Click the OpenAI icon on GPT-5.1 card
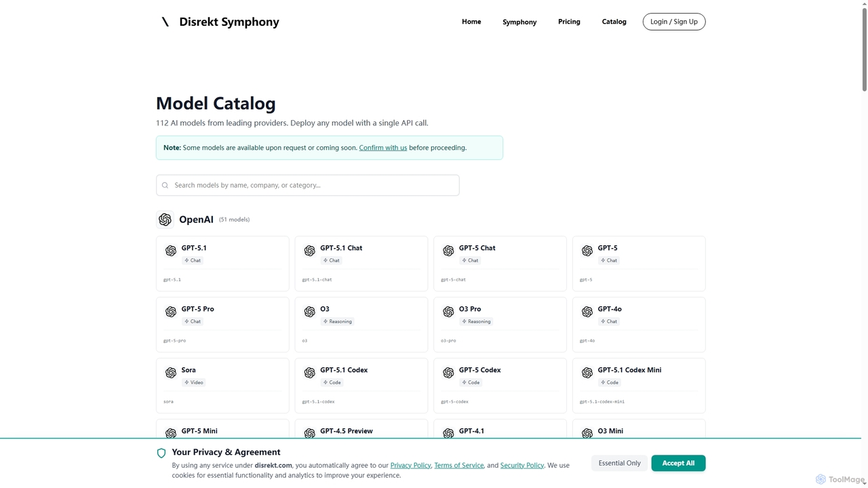 [x=171, y=251]
